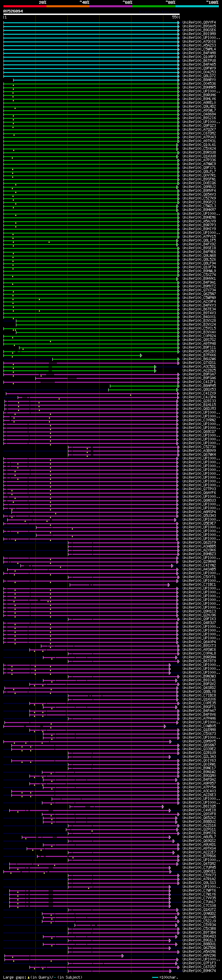Click hit label UniRef100_O04253
Screen dimensions: 222x980
199,72
